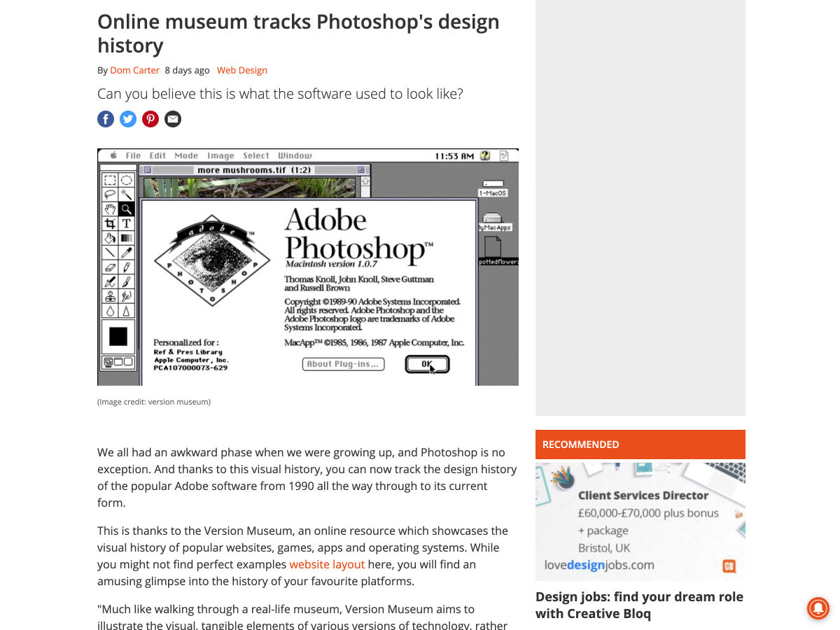Image resolution: width=840 pixels, height=630 pixels.
Task: Click the article headline about Photoshop's design history
Action: [298, 34]
